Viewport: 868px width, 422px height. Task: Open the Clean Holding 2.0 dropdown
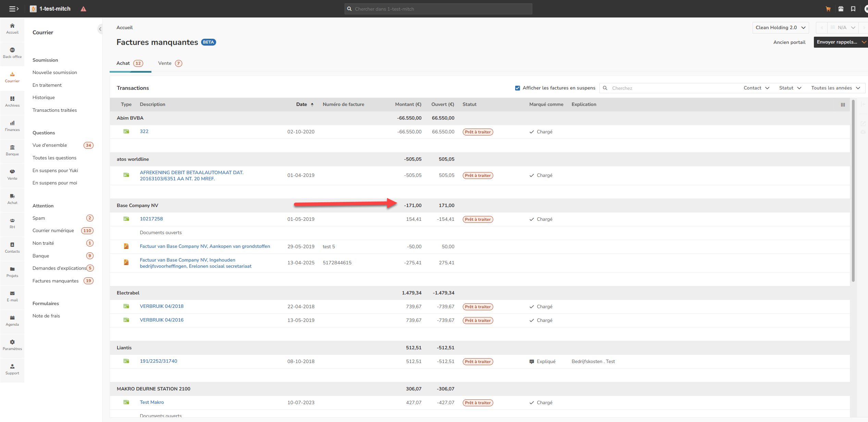780,28
